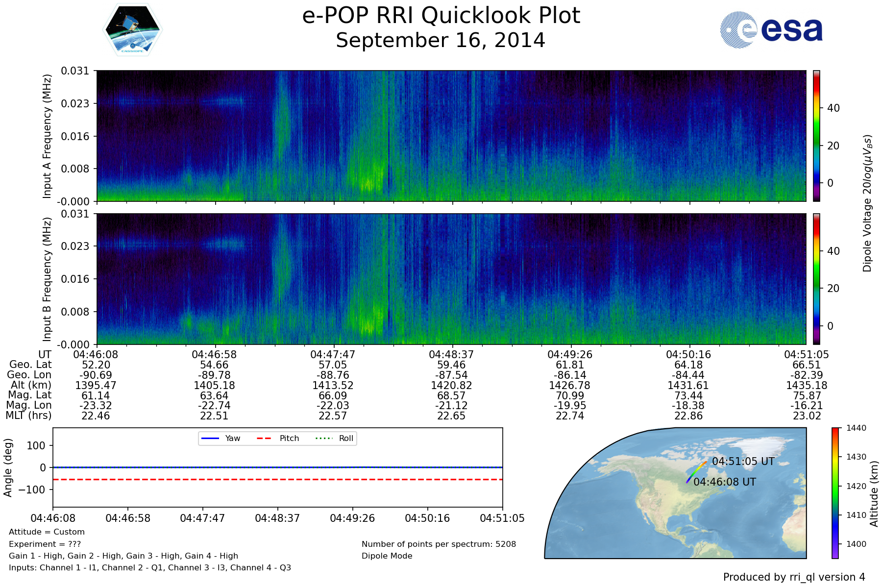The height and width of the screenshot is (588, 882).
Task: Click the 04:49:26 tick on attitude plot
Action: point(352,518)
